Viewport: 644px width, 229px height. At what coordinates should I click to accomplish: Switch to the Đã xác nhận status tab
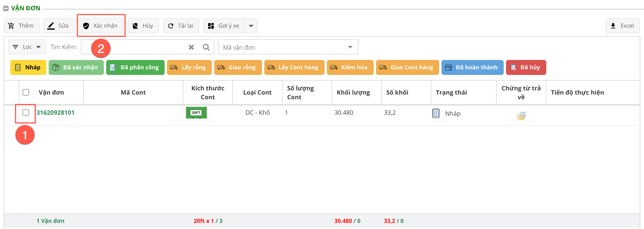(76, 67)
